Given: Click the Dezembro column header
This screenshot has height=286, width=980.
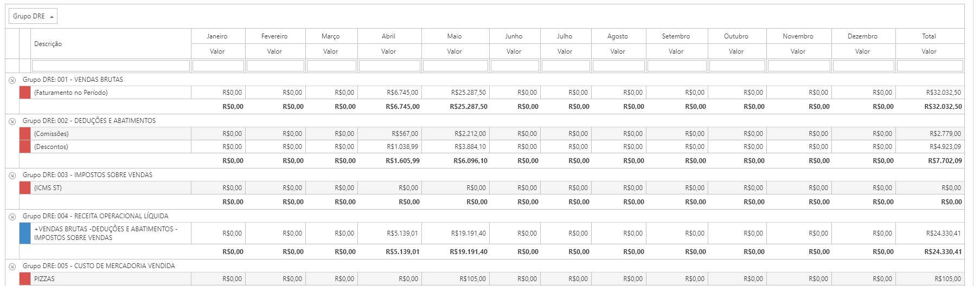Looking at the screenshot, I should pyautogui.click(x=862, y=36).
